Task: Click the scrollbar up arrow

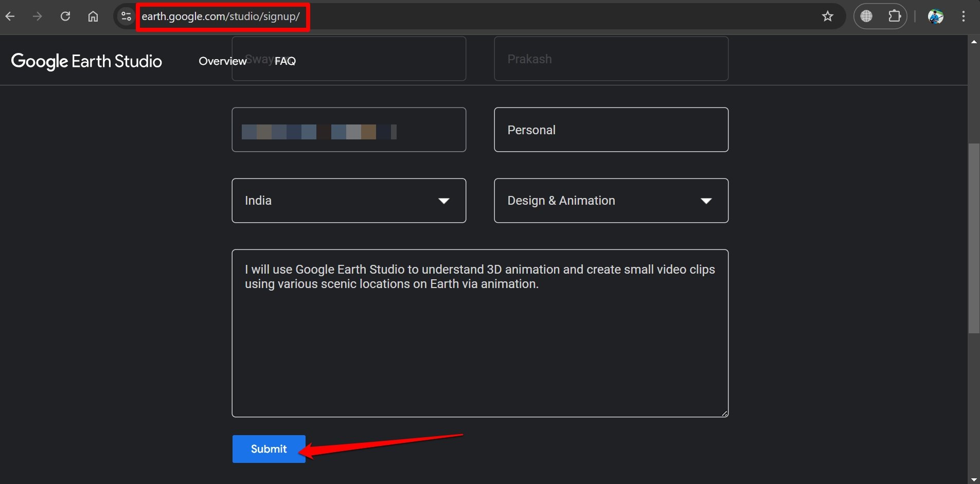Action: 974,42
